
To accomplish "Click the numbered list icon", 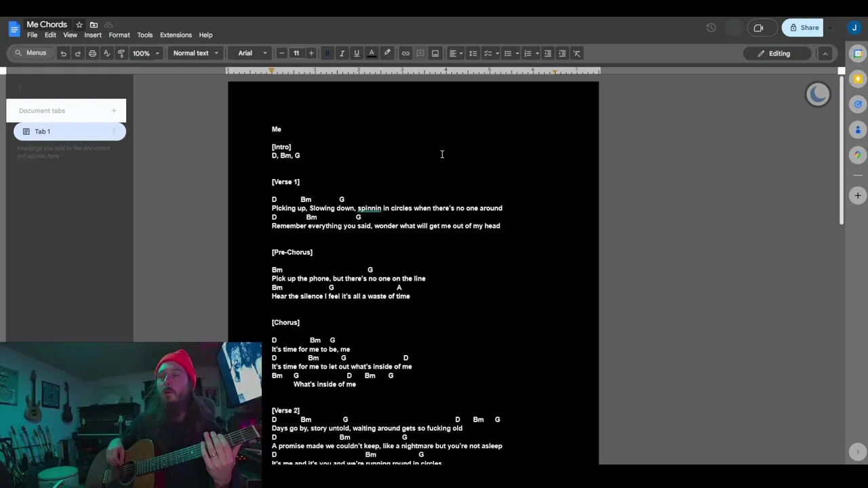I will pyautogui.click(x=528, y=54).
